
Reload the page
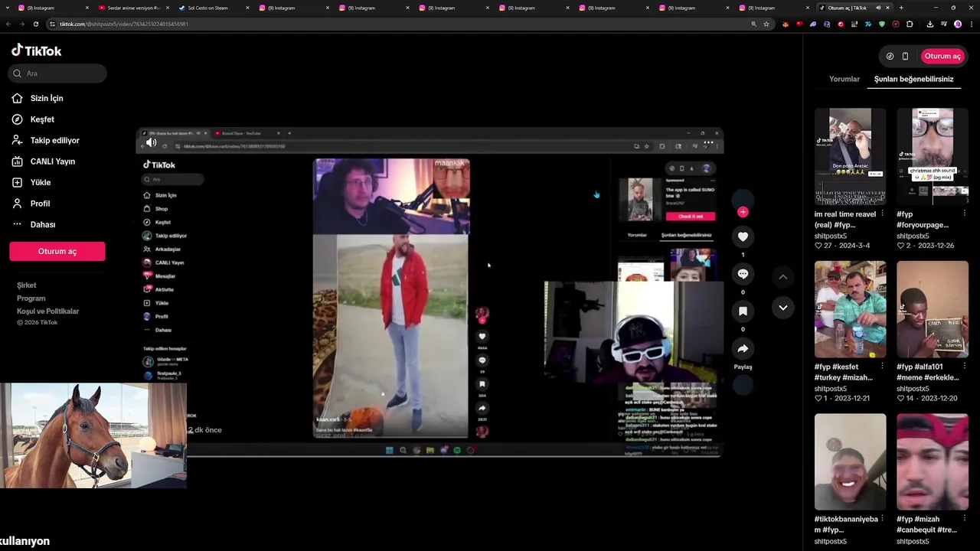[35, 24]
